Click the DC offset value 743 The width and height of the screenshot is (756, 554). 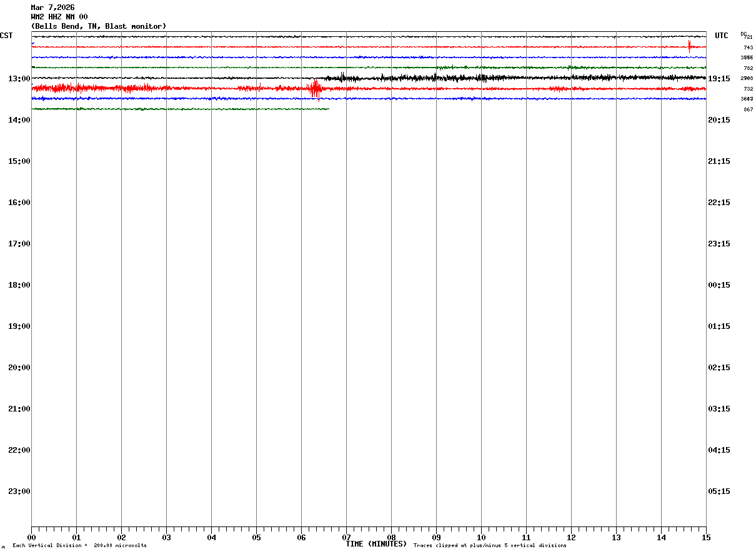coord(748,48)
